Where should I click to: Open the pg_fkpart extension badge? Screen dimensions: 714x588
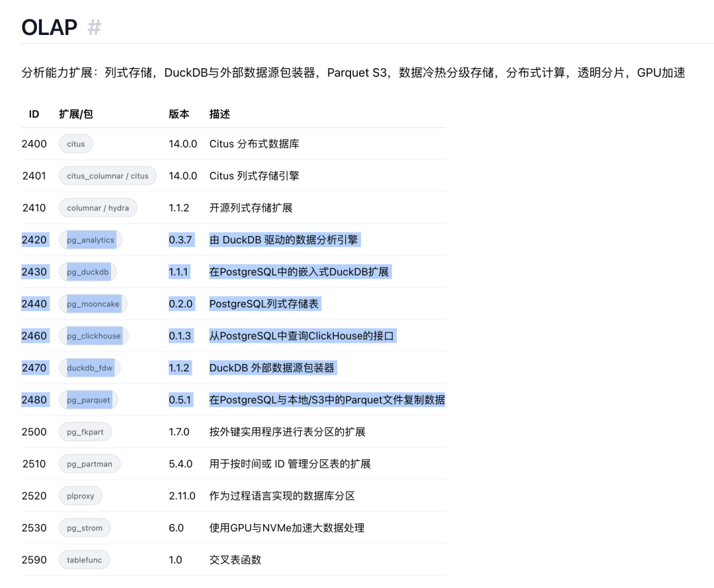(x=85, y=432)
